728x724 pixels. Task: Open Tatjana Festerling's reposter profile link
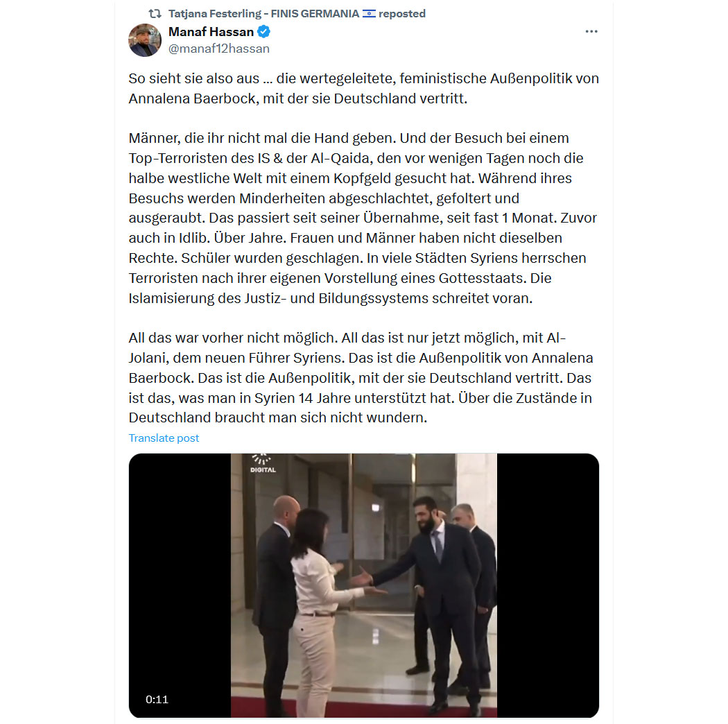pyautogui.click(x=263, y=13)
